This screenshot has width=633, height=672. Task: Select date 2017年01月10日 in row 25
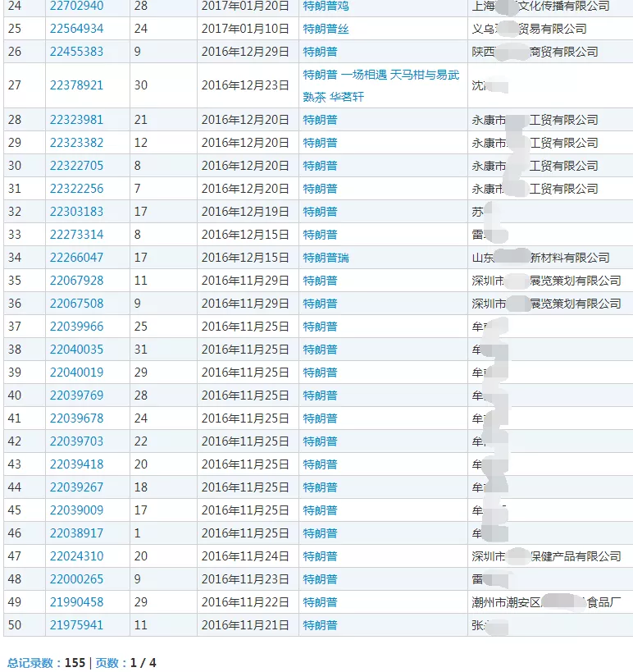[245, 29]
